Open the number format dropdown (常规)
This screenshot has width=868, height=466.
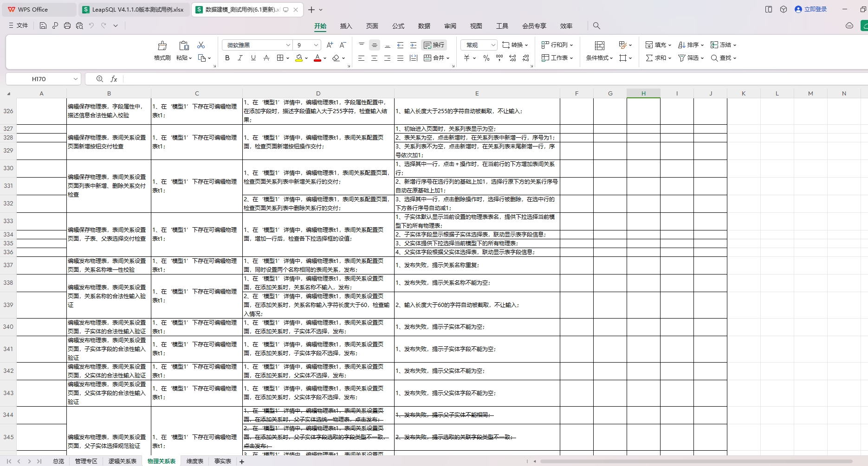[x=493, y=45]
